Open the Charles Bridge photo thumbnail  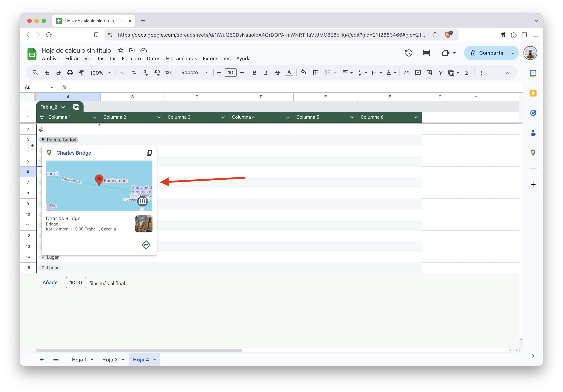[x=144, y=224]
